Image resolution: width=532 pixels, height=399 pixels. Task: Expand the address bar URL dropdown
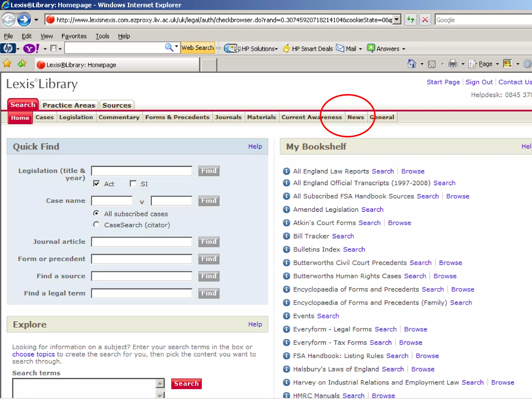tap(396, 20)
